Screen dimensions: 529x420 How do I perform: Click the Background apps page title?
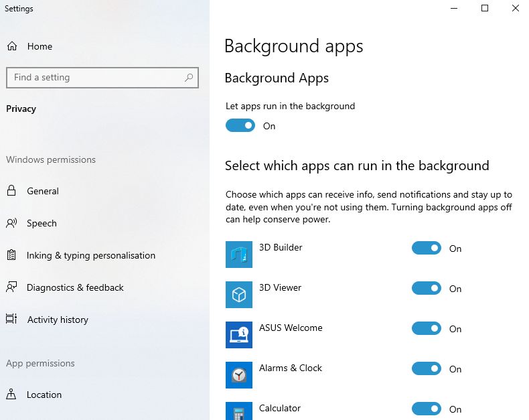pos(294,46)
